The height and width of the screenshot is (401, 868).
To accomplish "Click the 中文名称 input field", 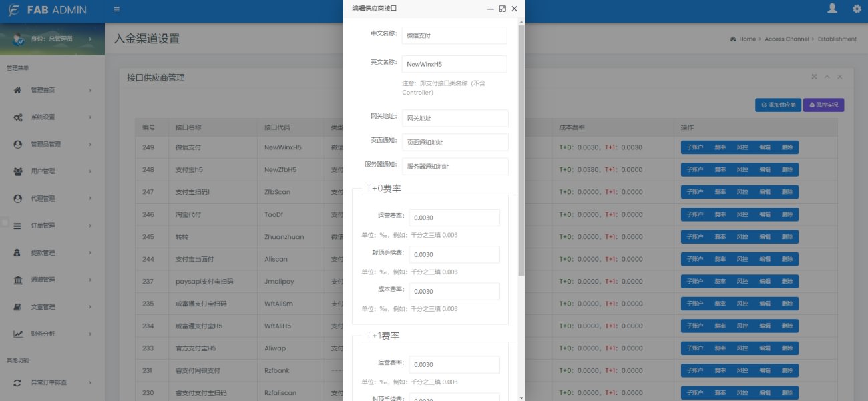I will (x=455, y=35).
